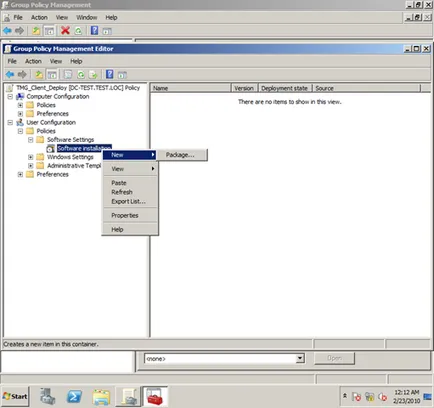Select New in the context menu
The width and height of the screenshot is (434, 408).
point(130,155)
